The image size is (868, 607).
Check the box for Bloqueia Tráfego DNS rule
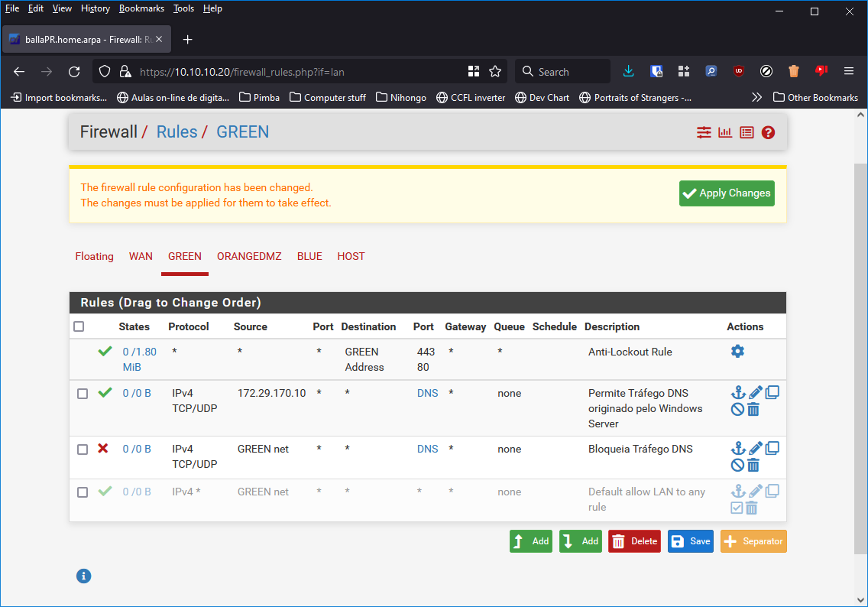[x=83, y=450]
